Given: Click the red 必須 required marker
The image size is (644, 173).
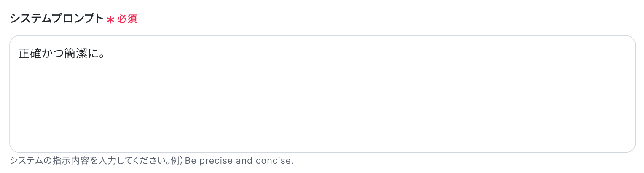Looking at the screenshot, I should pos(127,19).
